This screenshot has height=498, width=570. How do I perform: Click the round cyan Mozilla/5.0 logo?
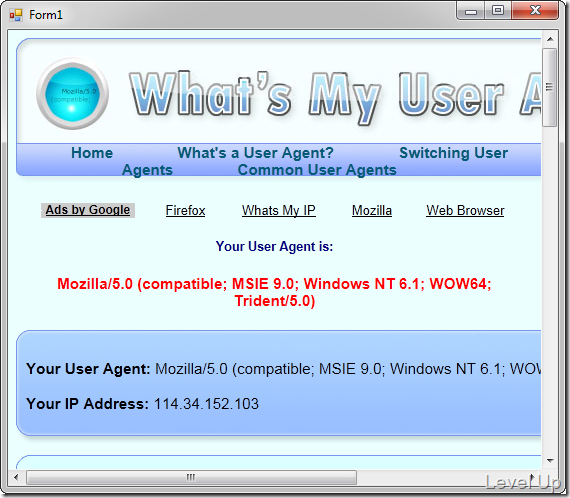[73, 94]
